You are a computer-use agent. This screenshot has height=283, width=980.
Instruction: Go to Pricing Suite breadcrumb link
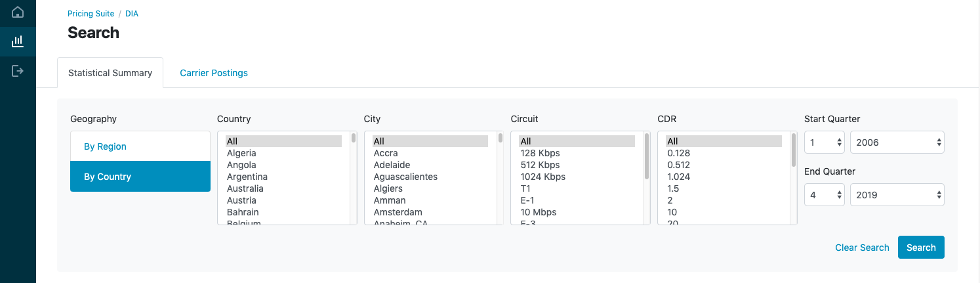91,14
